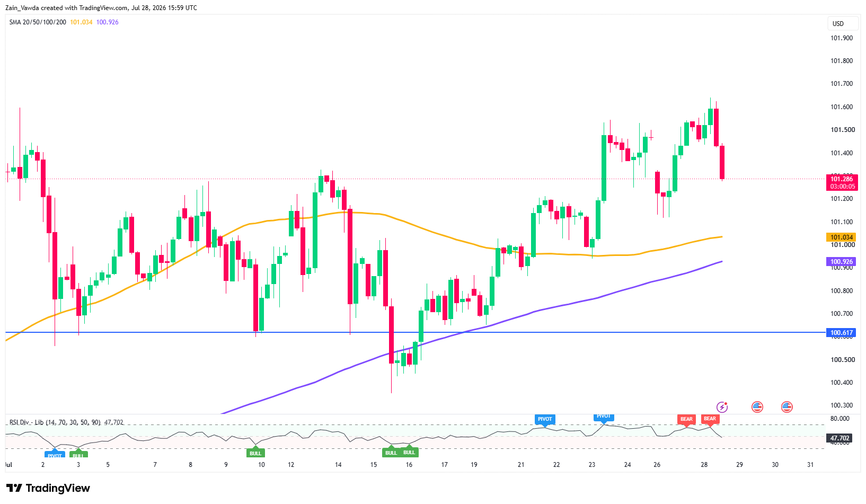Click the blue PIVOT marker above date 22
866x504 pixels.
(x=545, y=419)
